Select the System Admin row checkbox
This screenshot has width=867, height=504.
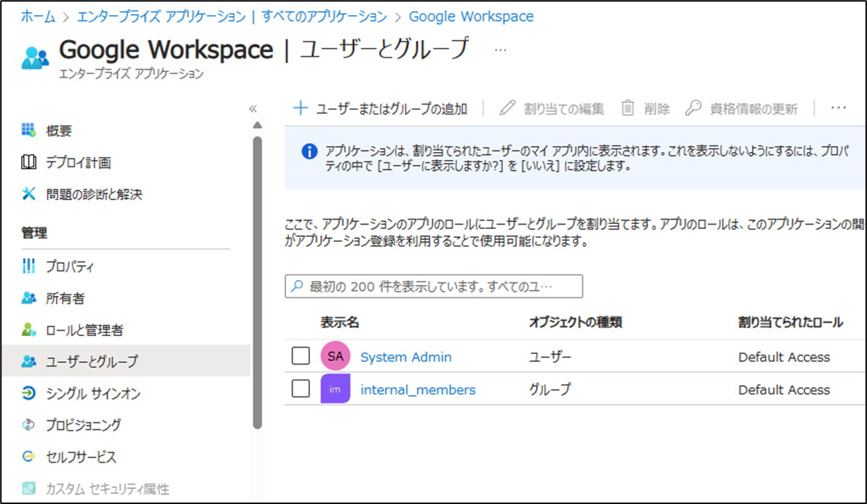[301, 356]
